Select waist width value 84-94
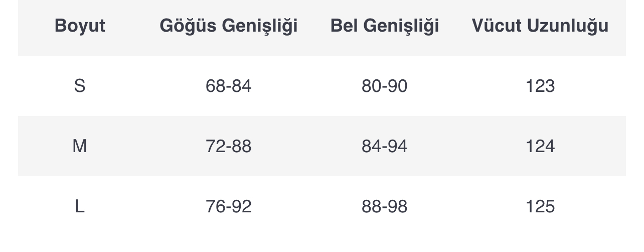This screenshot has width=644, height=252. [385, 146]
